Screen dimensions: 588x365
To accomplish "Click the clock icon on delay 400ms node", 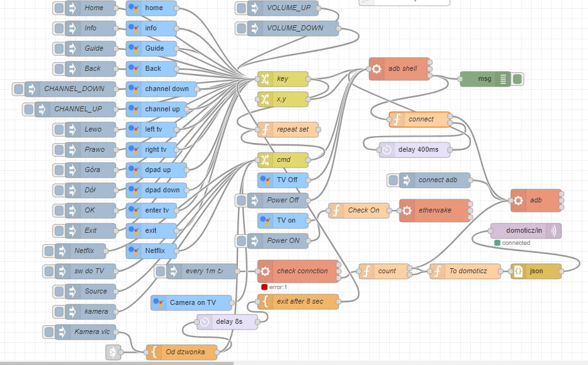I will [387, 150].
